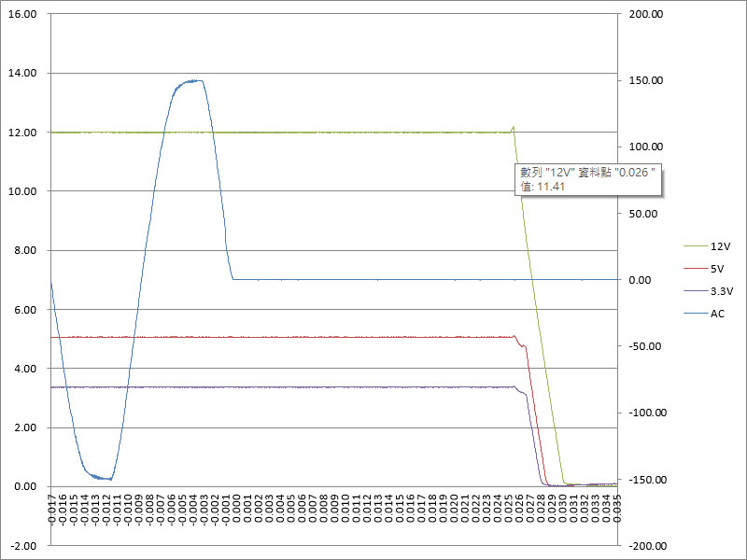Viewport: 747px width, 560px height.
Task: Click the horizontal axis label -0.017
Action: (51, 509)
